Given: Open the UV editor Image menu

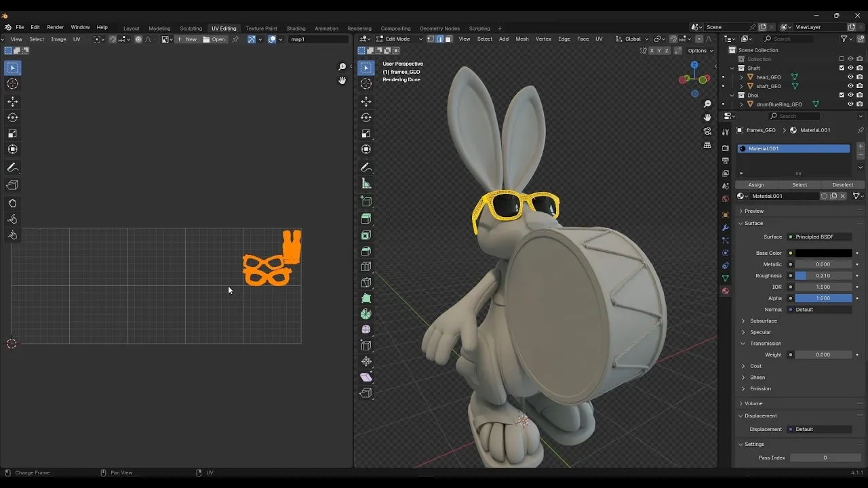Looking at the screenshot, I should 58,39.
